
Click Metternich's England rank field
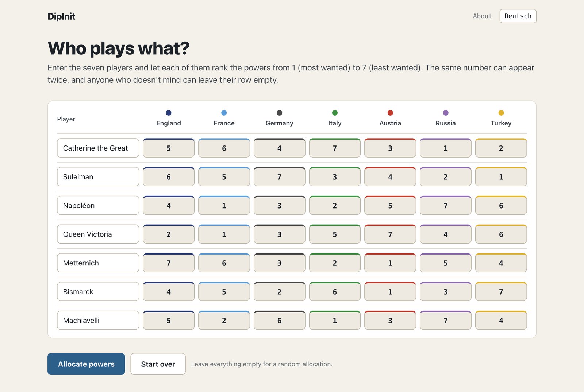tap(169, 263)
